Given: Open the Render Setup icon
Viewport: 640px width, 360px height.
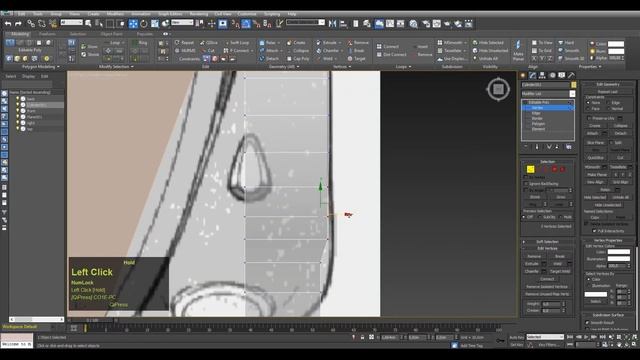Looking at the screenshot, I should [x=426, y=24].
